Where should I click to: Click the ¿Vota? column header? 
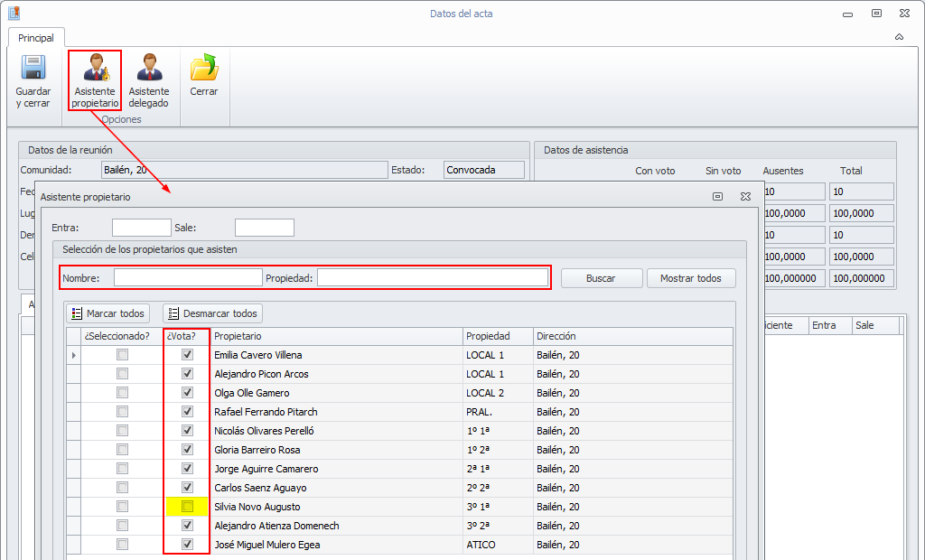(x=186, y=336)
